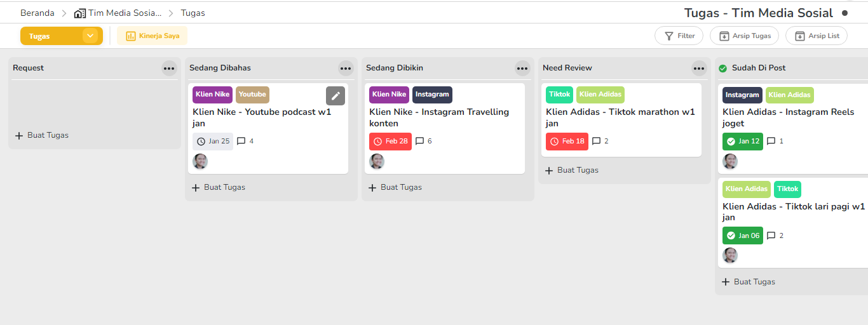
Task: Go to Beranda in breadcrumb
Action: point(37,13)
